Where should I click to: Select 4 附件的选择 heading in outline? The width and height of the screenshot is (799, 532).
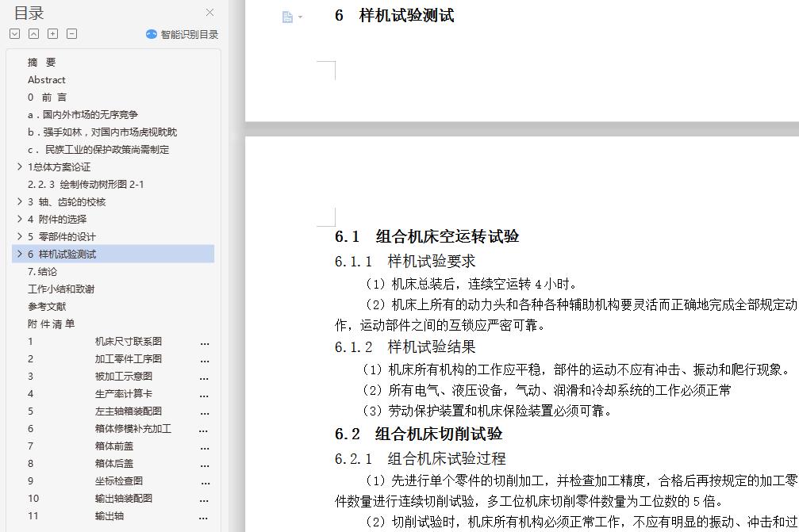pos(57,220)
